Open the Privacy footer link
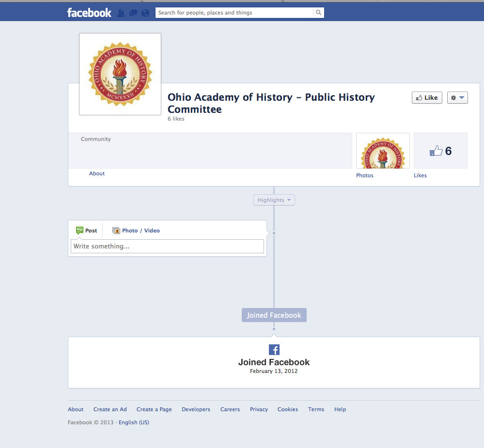484x448 pixels. pyautogui.click(x=259, y=409)
